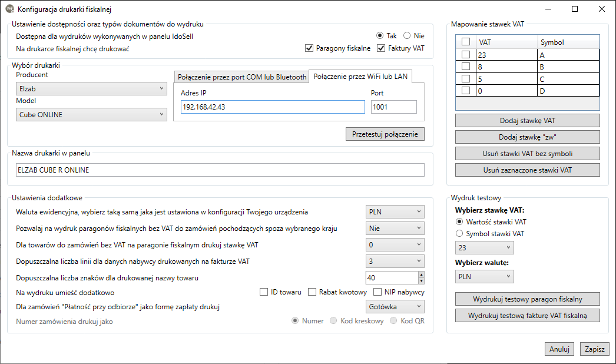Image resolution: width=616 pixels, height=364 pixels.
Task: Select the WiFi lub LAN connection tab
Action: (x=362, y=77)
